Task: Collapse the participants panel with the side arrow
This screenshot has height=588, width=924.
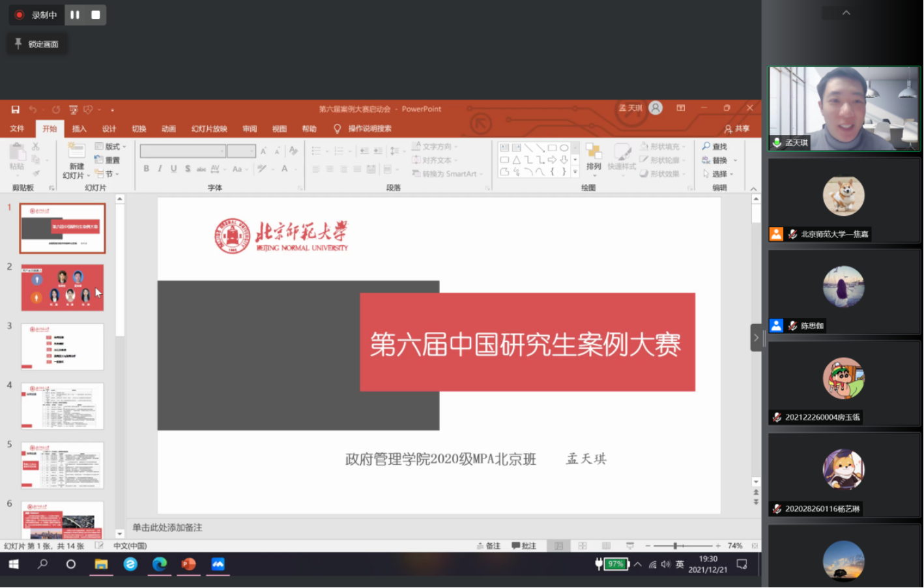Action: pos(757,338)
